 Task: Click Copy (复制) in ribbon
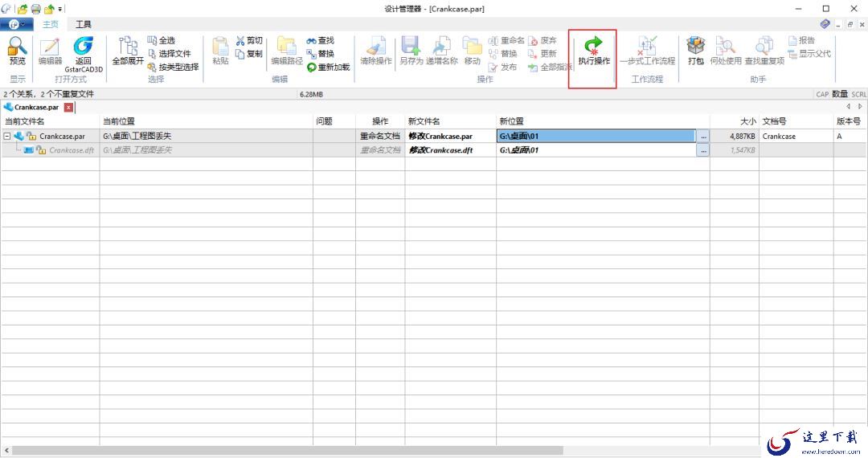click(x=249, y=54)
